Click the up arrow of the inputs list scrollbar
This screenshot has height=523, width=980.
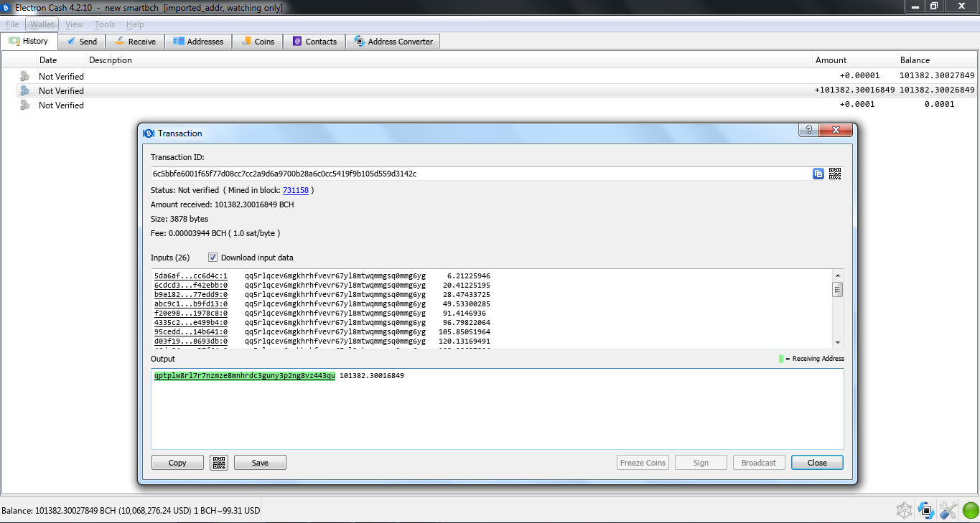[x=837, y=275]
